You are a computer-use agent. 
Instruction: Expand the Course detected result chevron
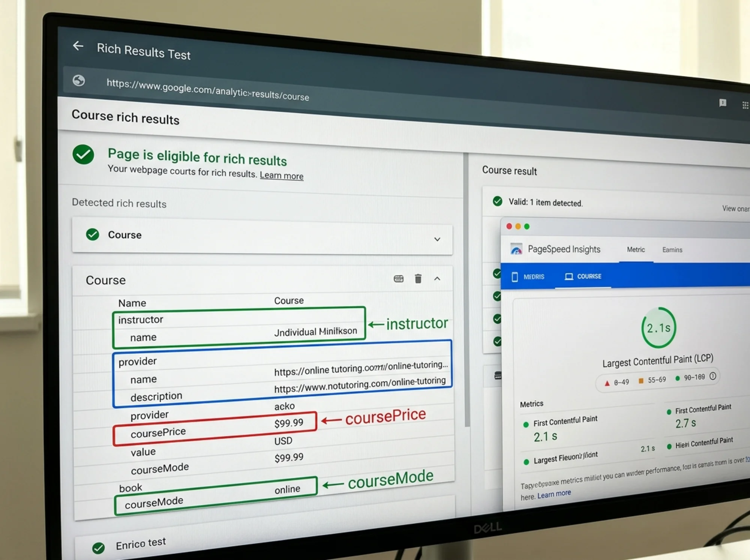coord(437,239)
